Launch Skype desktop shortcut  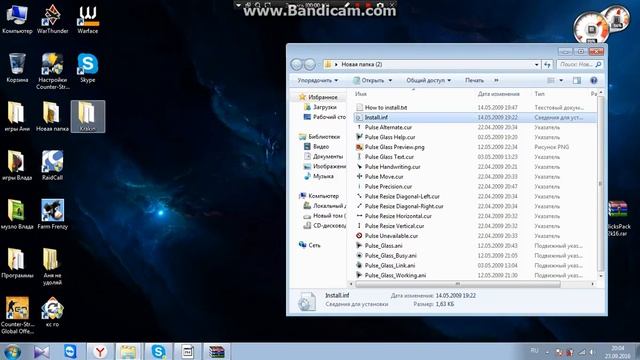tap(87, 67)
